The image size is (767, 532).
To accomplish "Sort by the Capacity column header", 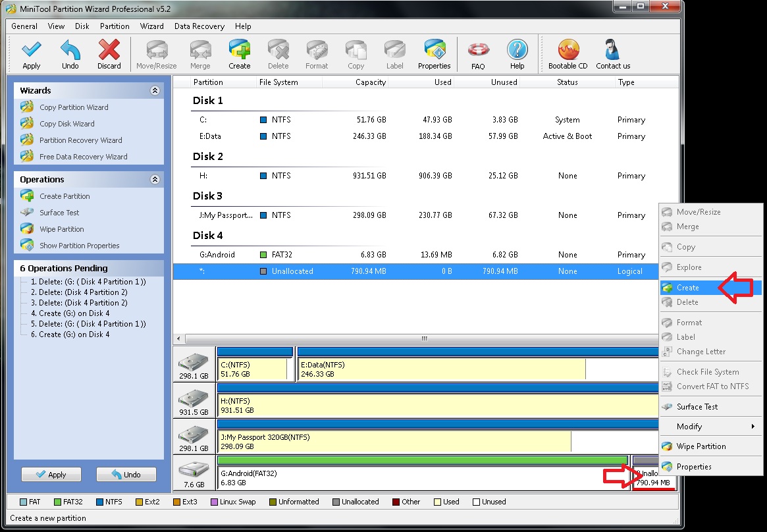I will 355,82.
